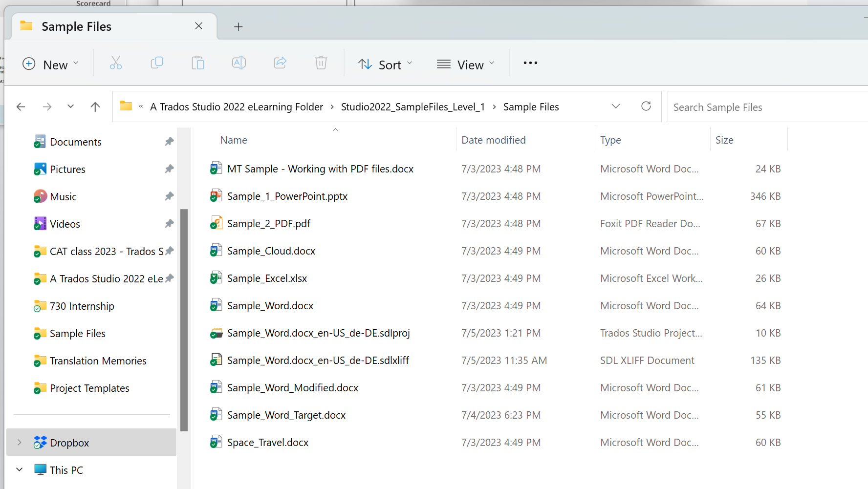868x489 pixels.
Task: Click the Sample_2_PDF.pdf file icon
Action: tap(216, 223)
